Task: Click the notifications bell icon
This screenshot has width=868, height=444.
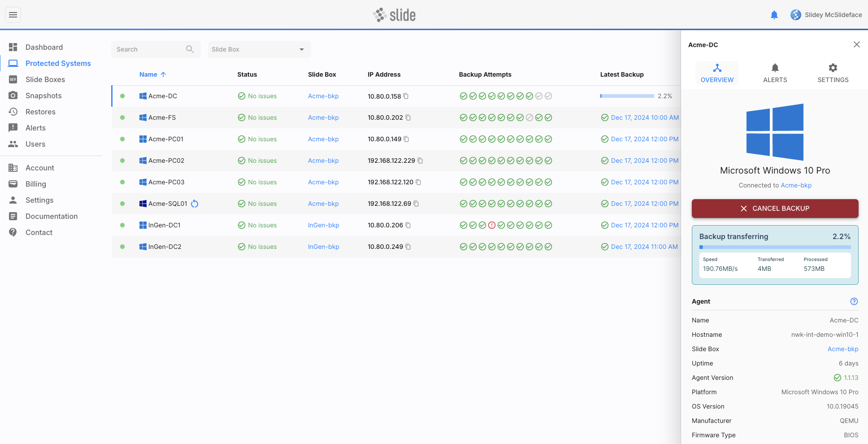Action: click(774, 15)
